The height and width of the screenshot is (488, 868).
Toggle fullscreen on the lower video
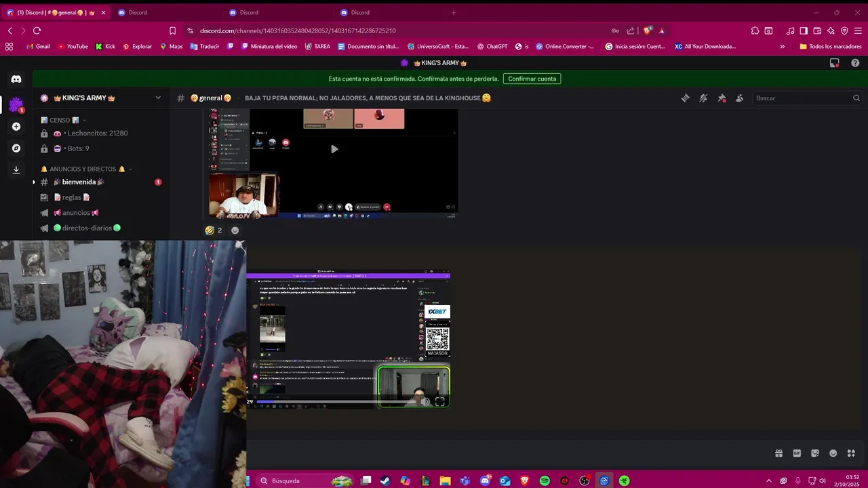[x=439, y=402]
